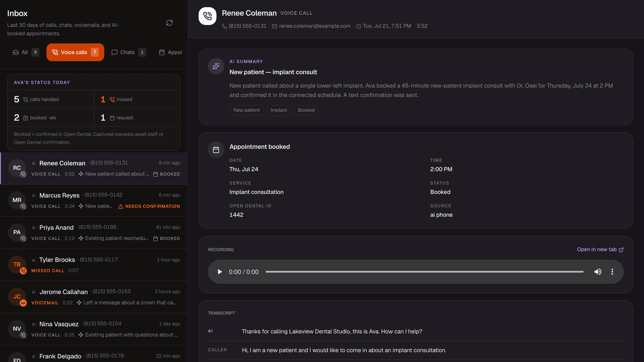Click the PA avatar for Priya Anand
The image size is (644, 362).
point(17,232)
